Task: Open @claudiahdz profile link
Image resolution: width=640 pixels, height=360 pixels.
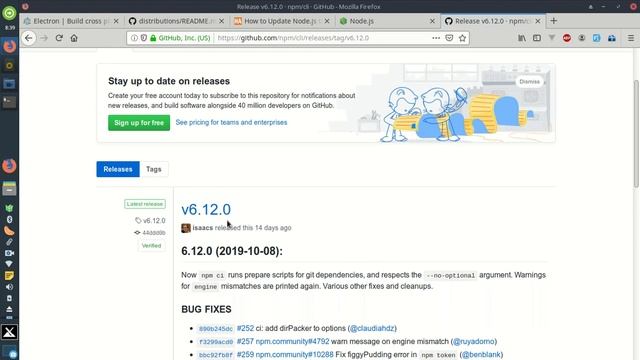Action: pyautogui.click(x=372, y=328)
